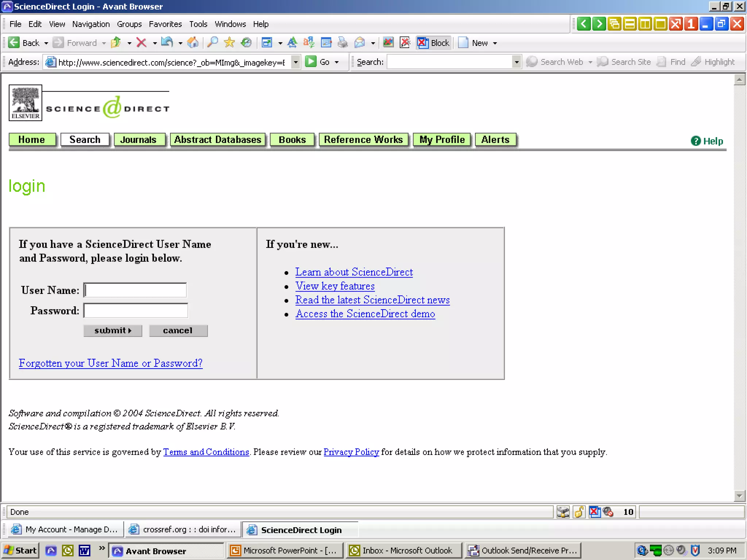The height and width of the screenshot is (560, 747).
Task: Click the vertical scrollbar down arrow
Action: [x=739, y=496]
